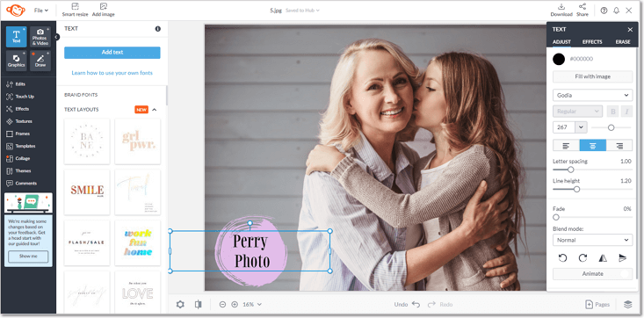Open the help question mark icon
Viewport: 644px width, 318px height.
pos(604,11)
